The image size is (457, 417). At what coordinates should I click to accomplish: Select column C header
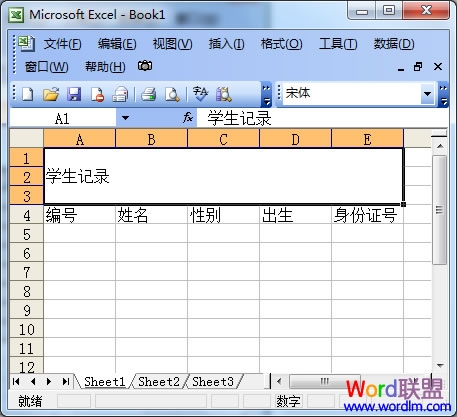click(223, 139)
